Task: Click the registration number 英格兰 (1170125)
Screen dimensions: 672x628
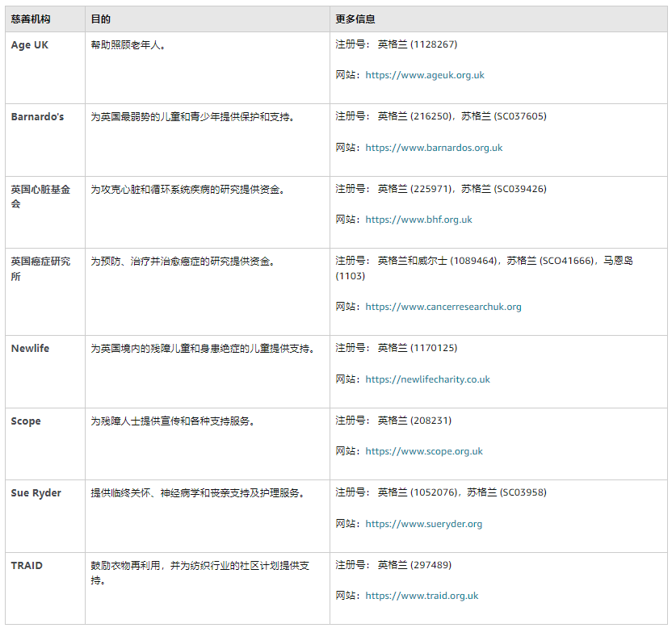Action: coord(418,348)
